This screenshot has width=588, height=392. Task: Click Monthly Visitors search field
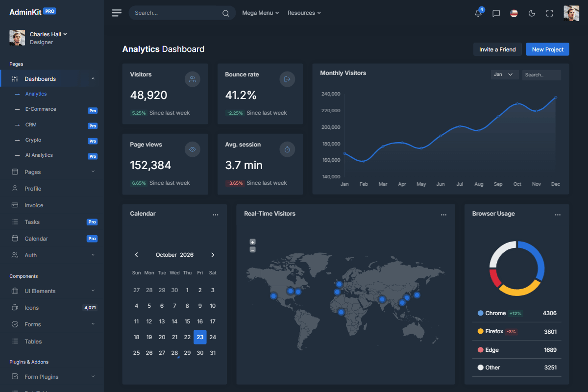click(541, 74)
